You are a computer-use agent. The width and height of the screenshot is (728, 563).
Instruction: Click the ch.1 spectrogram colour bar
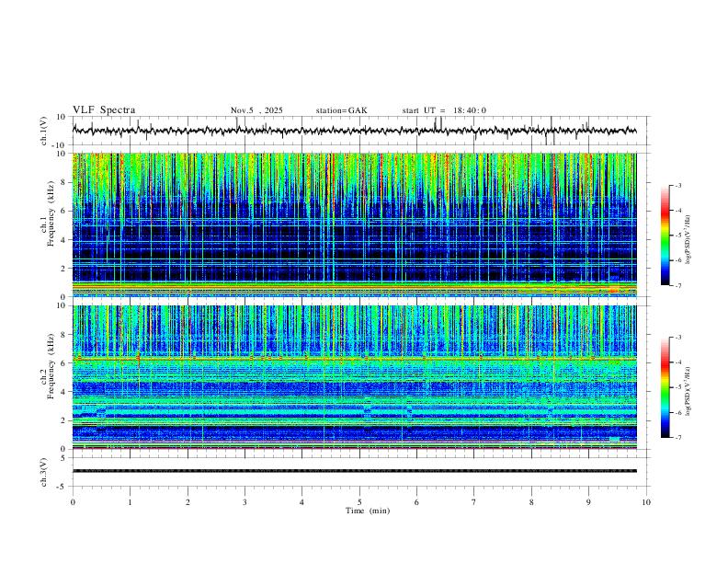click(665, 236)
